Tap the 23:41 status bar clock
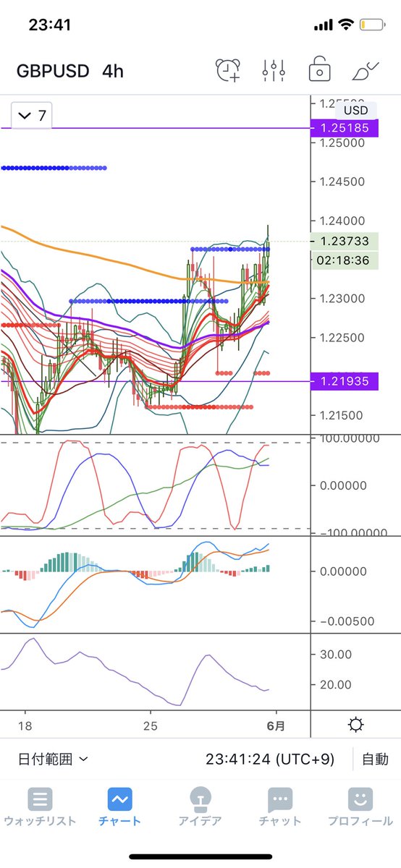 click(50, 25)
